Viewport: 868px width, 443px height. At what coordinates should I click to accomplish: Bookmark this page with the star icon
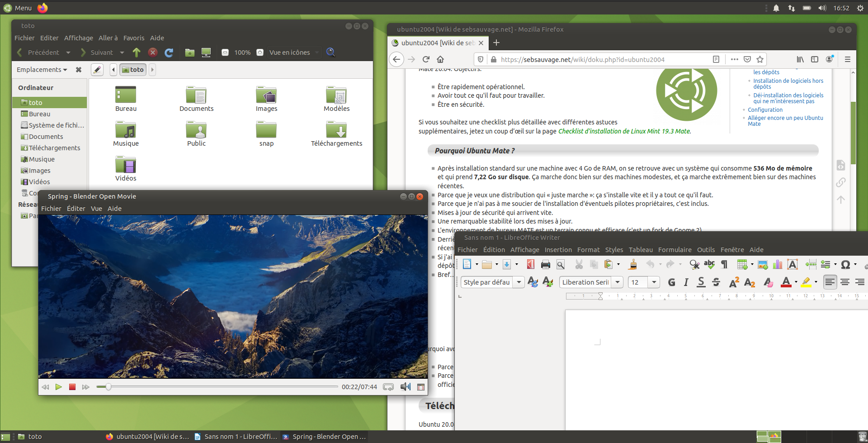tap(760, 59)
